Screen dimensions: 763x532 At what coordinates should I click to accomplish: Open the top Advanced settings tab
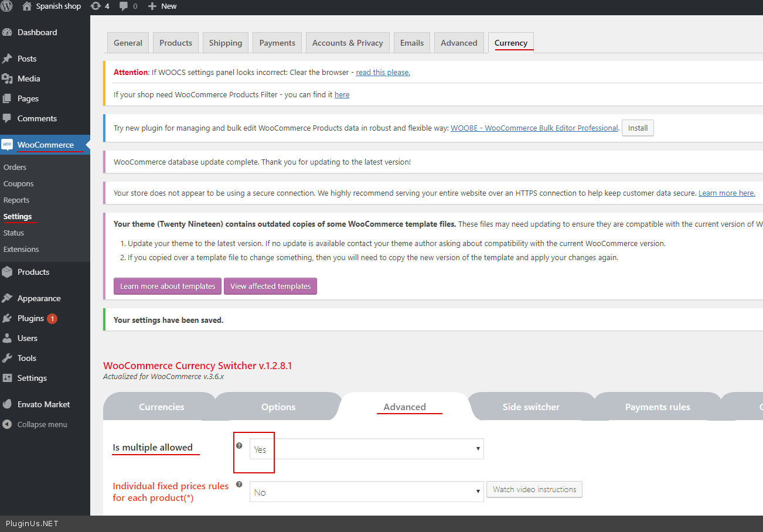(x=459, y=43)
